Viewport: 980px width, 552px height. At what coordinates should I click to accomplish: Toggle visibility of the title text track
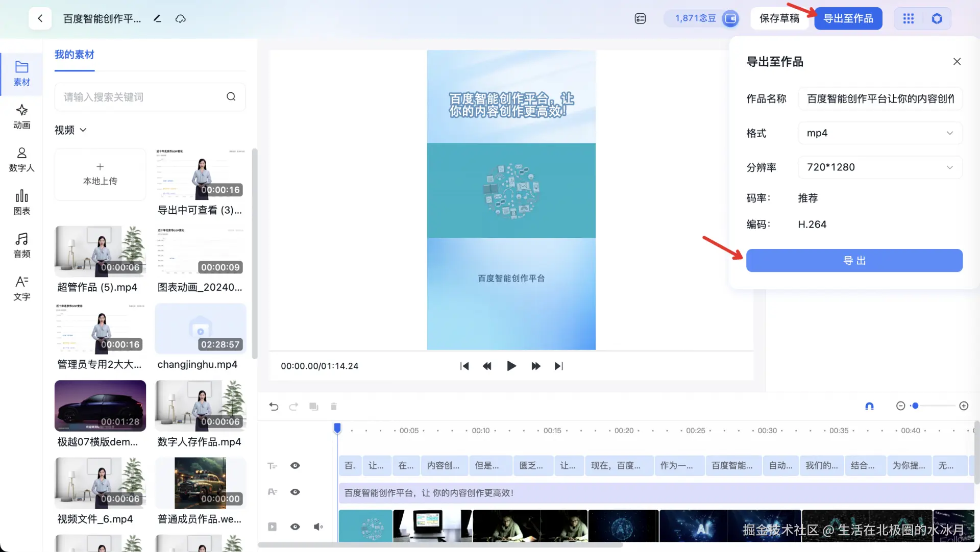click(295, 492)
